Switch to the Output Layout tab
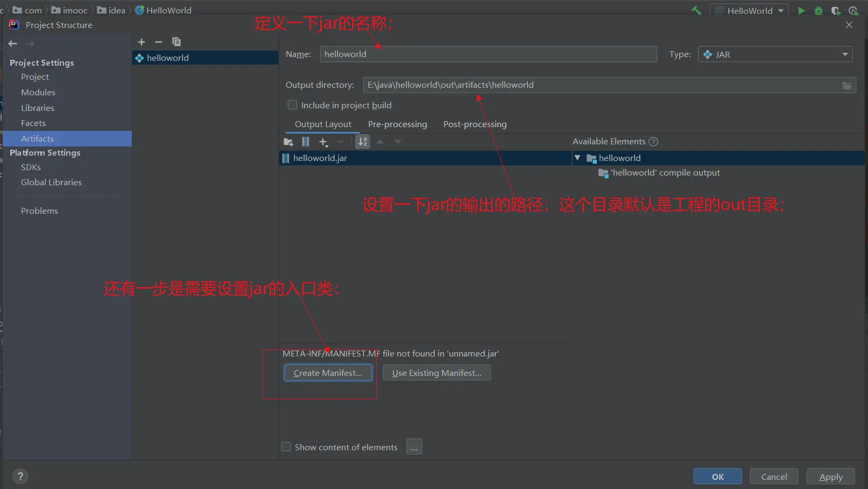 tap(323, 124)
